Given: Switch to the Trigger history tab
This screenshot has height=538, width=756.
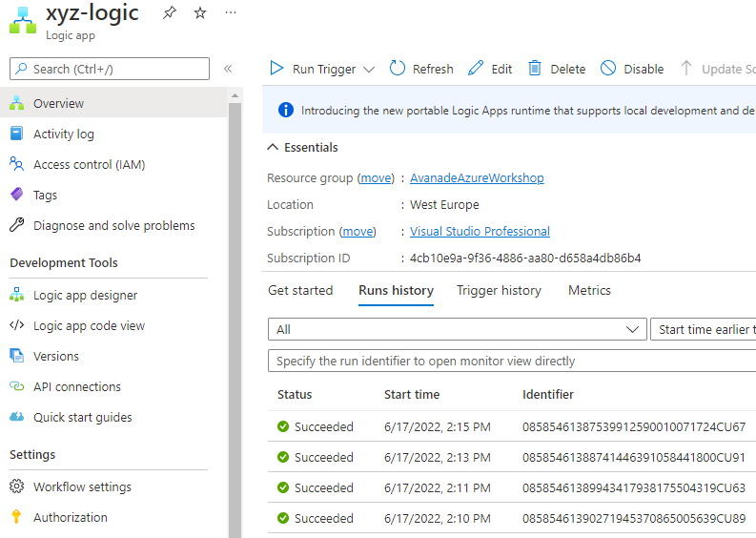Looking at the screenshot, I should click(x=499, y=290).
